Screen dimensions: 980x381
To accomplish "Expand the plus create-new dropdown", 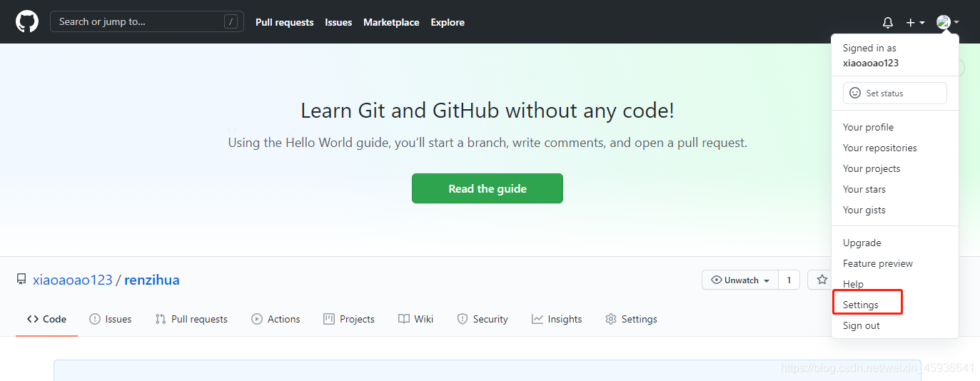I will pyautogui.click(x=915, y=23).
